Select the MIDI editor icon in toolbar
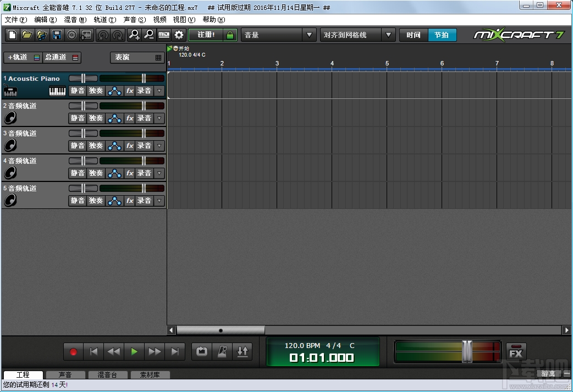 pyautogui.click(x=164, y=34)
